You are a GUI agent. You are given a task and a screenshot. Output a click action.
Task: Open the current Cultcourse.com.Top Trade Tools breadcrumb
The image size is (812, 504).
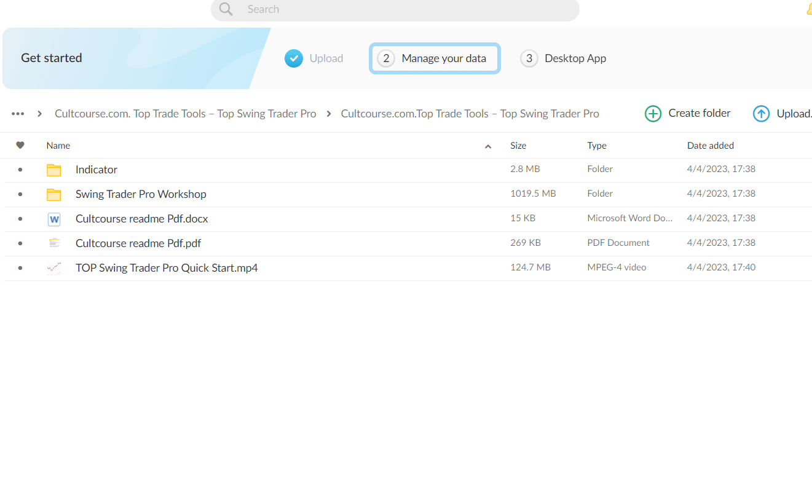470,114
